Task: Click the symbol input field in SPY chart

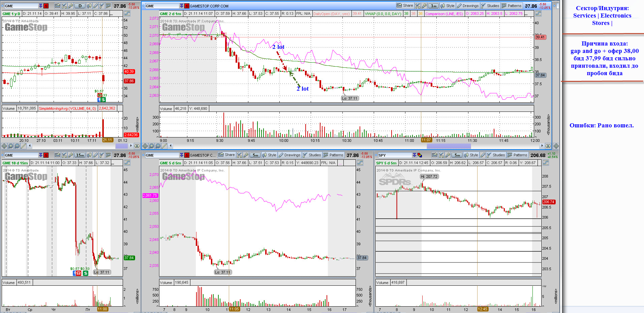Action: tap(395, 155)
